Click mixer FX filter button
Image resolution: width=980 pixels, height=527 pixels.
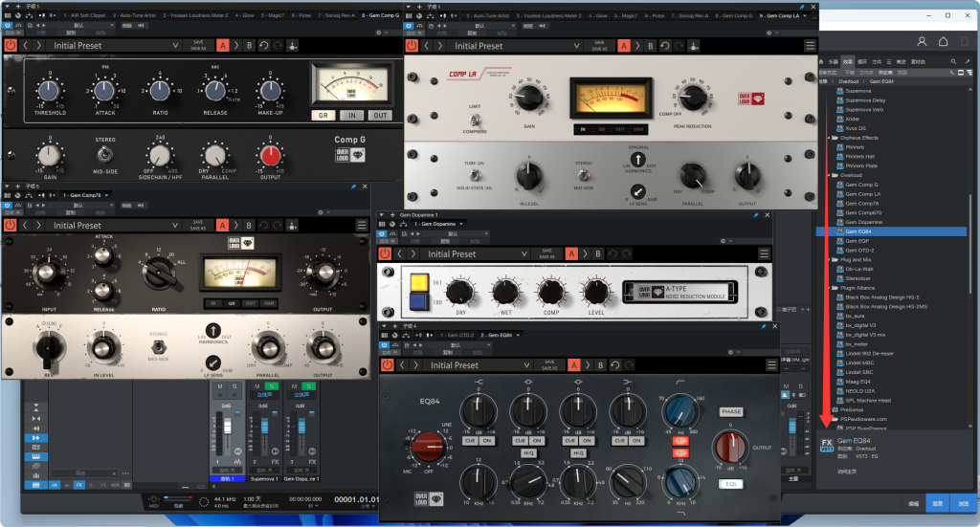pos(78,485)
